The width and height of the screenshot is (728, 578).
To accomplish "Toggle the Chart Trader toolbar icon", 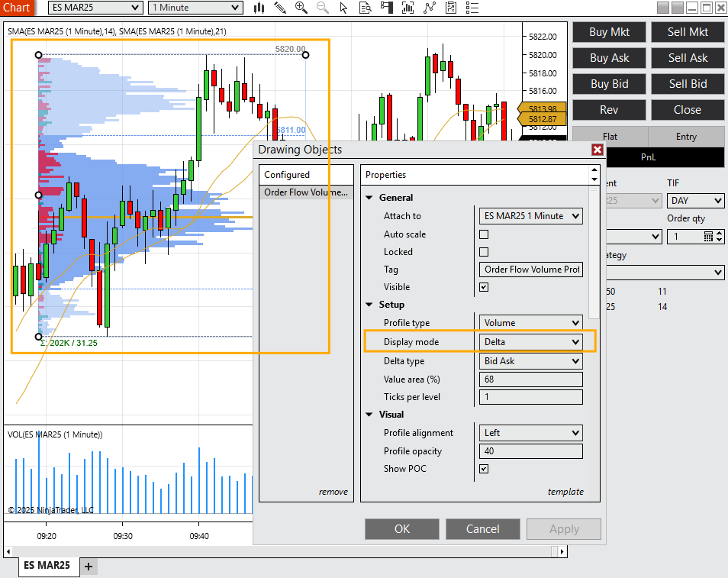I will (x=387, y=8).
